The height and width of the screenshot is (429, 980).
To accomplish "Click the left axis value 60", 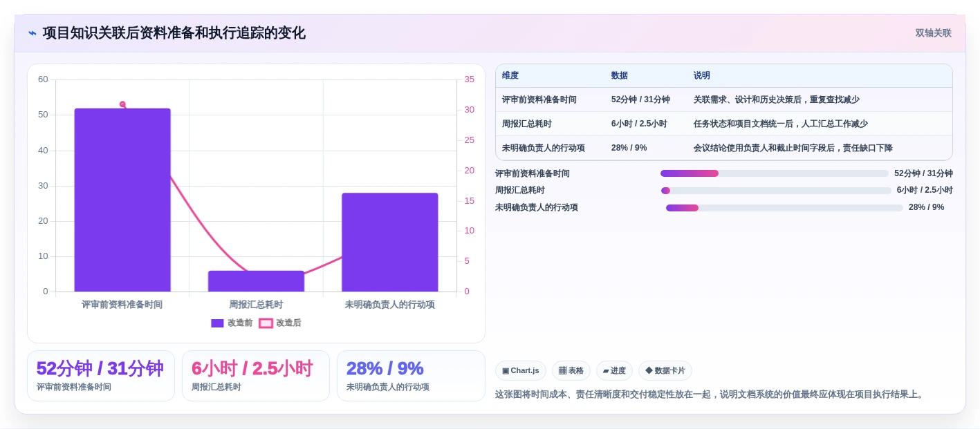I will coord(43,79).
